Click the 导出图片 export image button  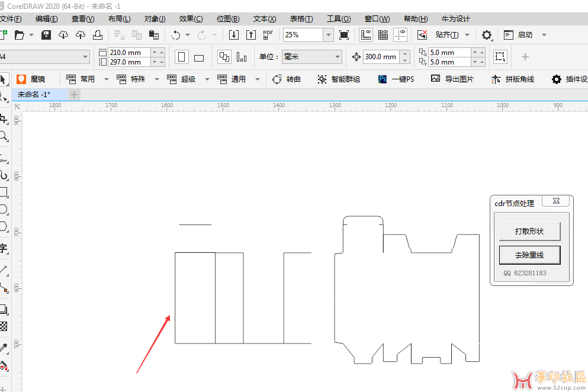[x=452, y=79]
